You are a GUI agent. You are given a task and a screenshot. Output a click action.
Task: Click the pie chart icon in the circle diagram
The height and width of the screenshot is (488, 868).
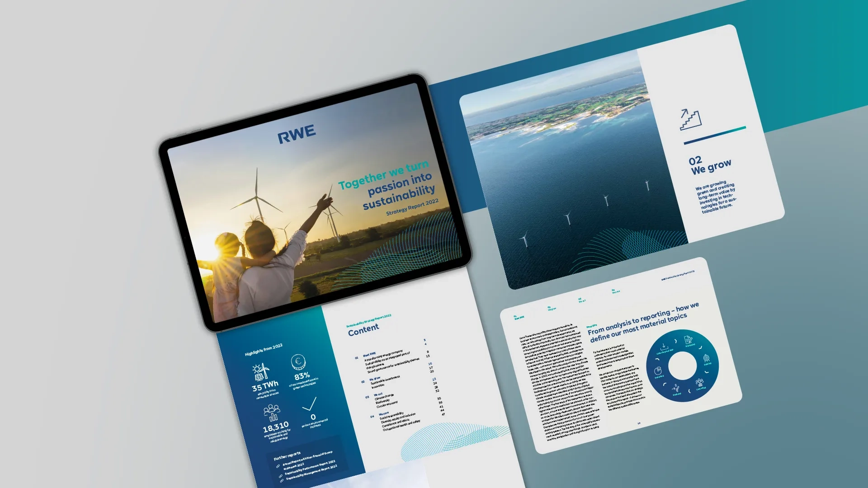point(658,371)
